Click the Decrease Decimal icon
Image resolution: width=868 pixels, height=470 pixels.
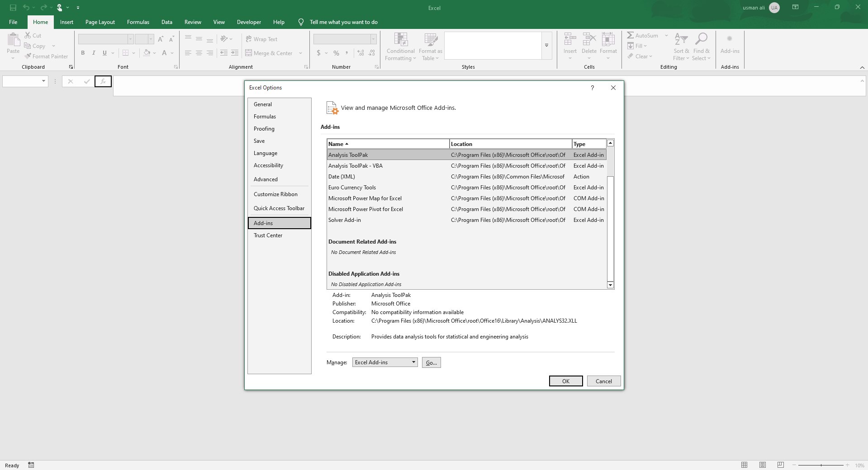coord(372,53)
